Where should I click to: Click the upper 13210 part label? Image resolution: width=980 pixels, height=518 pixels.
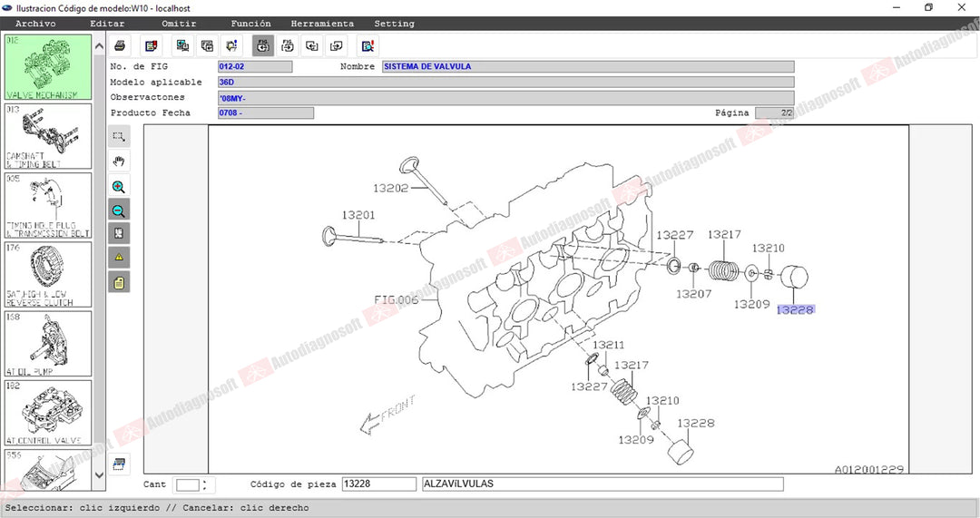coord(769,248)
